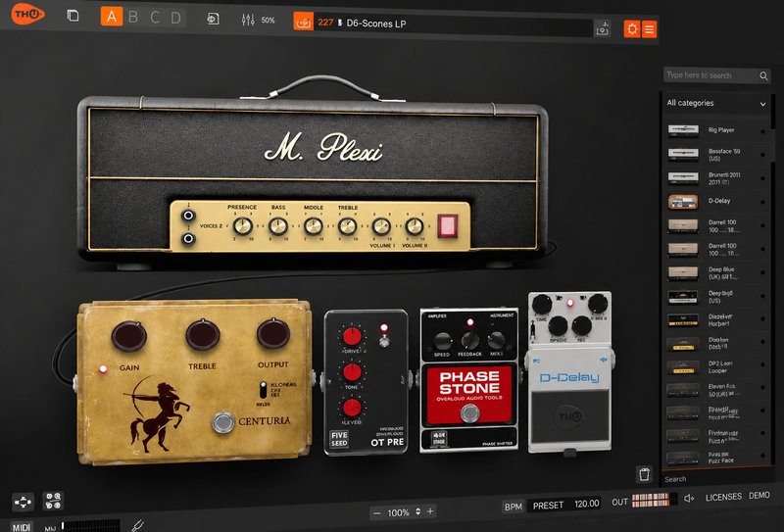Image resolution: width=784 pixels, height=532 pixels.
Task: Adjust the M. Plexi Treble knob
Action: pos(348,226)
